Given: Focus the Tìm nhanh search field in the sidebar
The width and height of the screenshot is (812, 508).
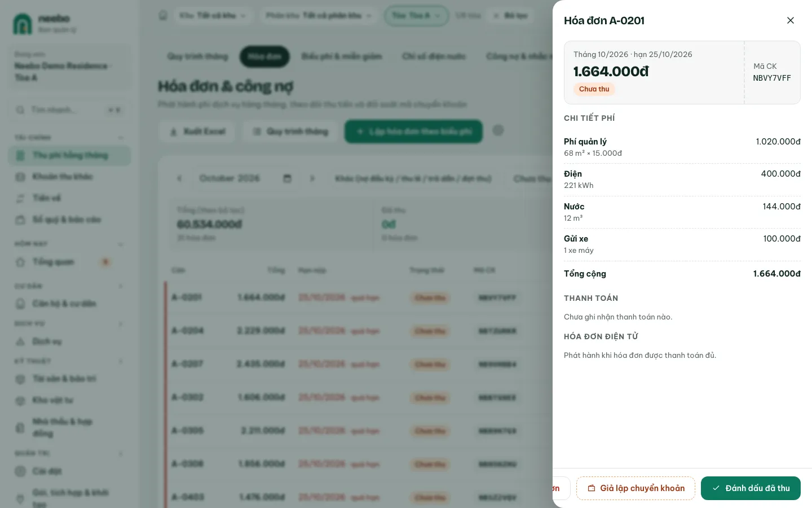Looking at the screenshot, I should (69, 110).
